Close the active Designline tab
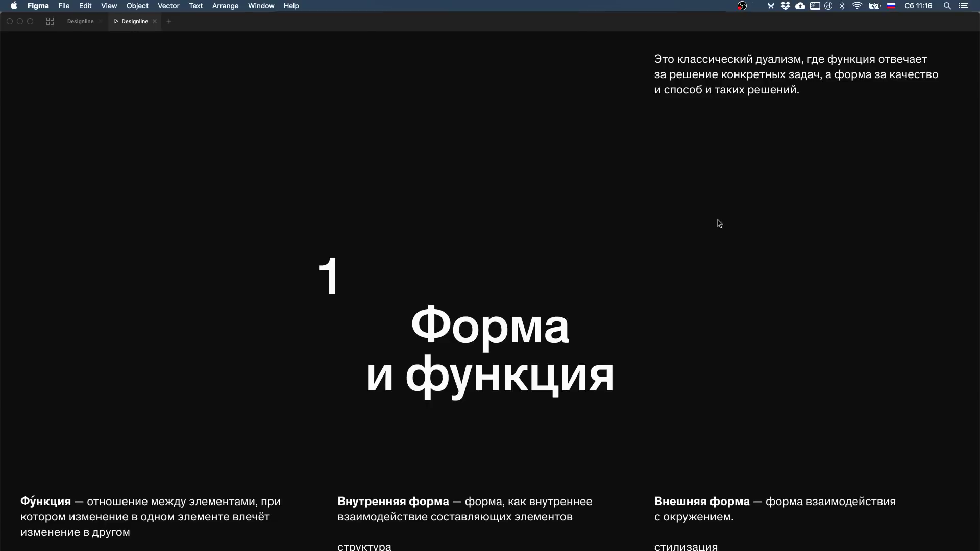980x551 pixels. (x=154, y=21)
